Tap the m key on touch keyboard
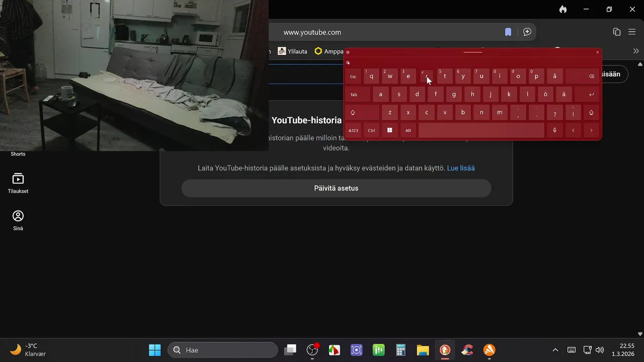The image size is (644, 362). [x=500, y=113]
